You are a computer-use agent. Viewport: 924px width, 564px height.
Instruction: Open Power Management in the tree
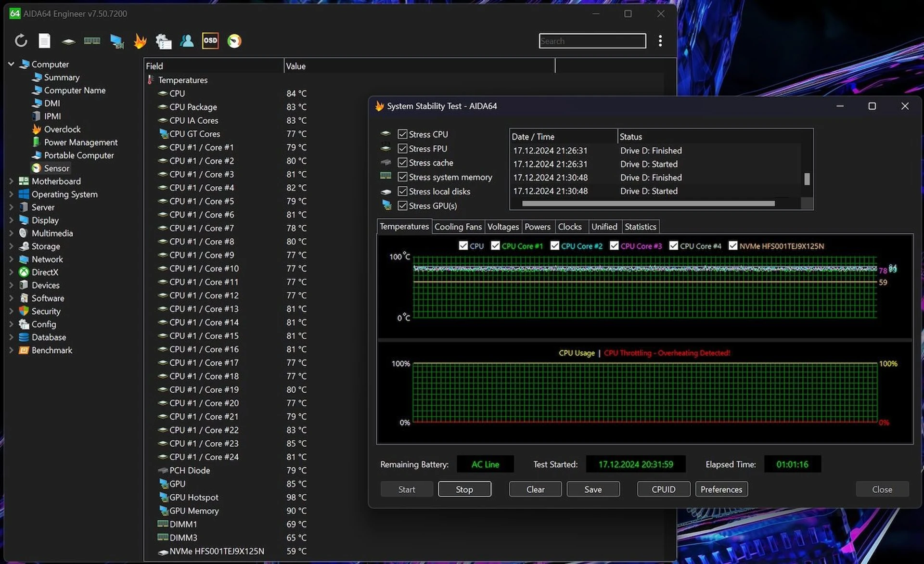(80, 142)
